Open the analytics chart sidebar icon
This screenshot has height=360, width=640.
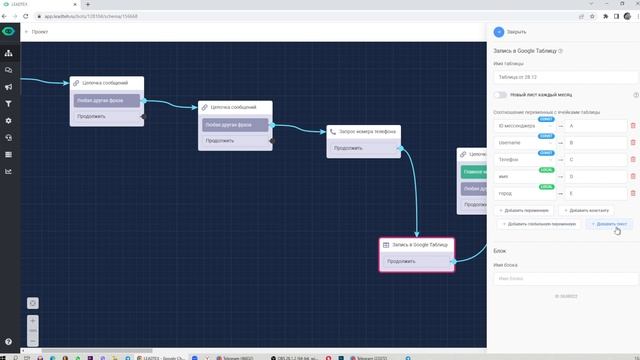(8, 171)
